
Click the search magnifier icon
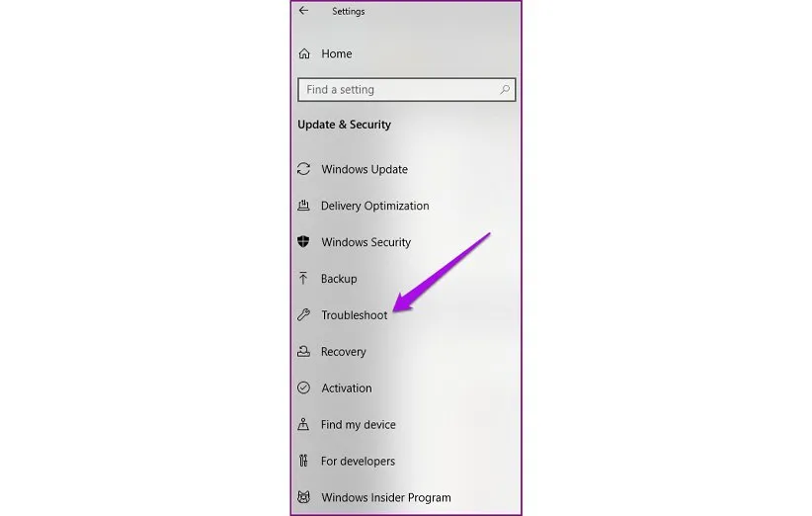click(505, 90)
